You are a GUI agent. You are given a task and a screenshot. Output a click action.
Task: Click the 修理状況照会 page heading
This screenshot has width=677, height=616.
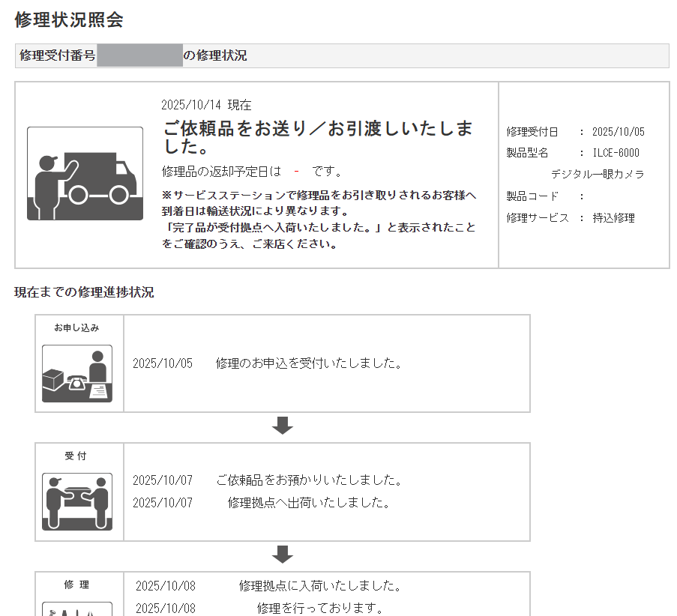click(69, 20)
